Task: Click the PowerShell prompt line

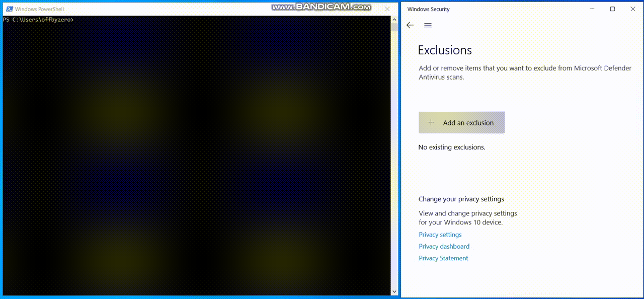Action: tap(38, 20)
